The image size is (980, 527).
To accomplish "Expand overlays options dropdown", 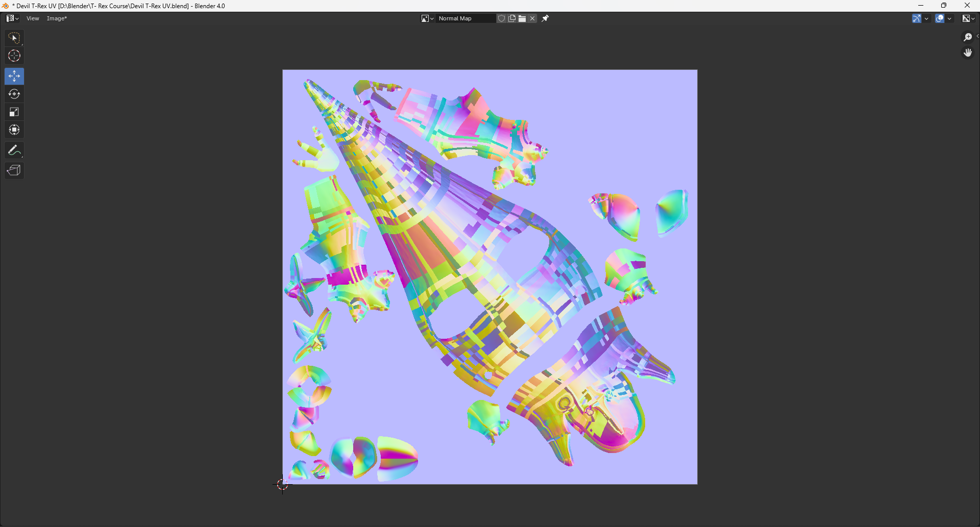I will pos(949,18).
